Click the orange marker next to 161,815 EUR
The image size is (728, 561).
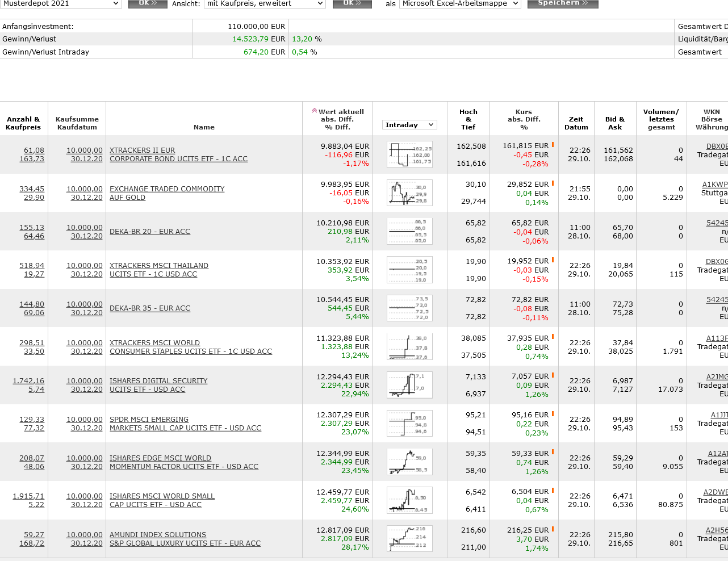(553, 145)
